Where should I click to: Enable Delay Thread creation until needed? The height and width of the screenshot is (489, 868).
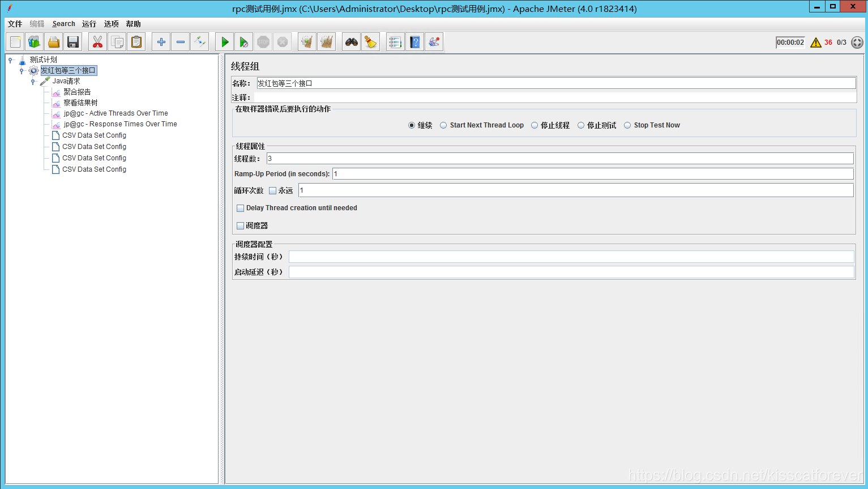pos(241,208)
